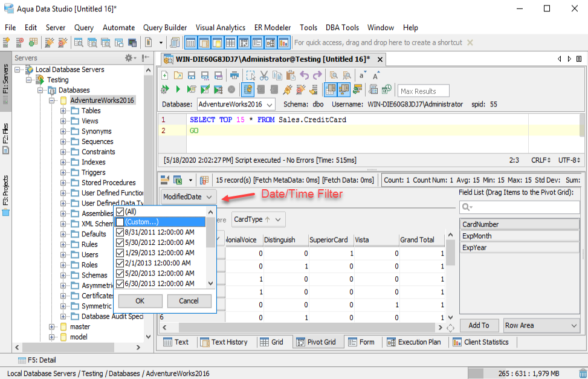Click the Print icon in editor toolbar
588x379 pixels.
point(234,76)
